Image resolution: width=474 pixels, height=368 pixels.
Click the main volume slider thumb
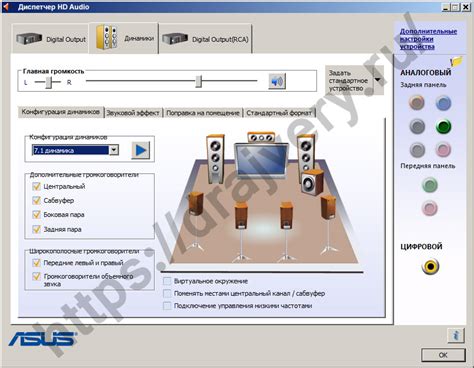click(199, 81)
